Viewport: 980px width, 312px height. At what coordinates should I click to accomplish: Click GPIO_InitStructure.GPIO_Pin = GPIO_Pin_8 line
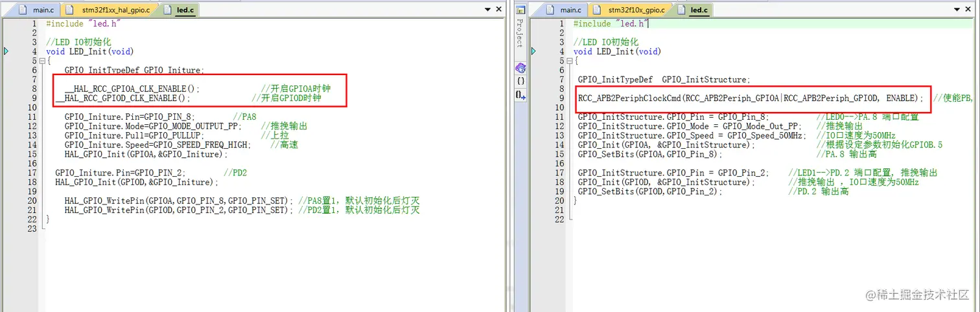(673, 117)
